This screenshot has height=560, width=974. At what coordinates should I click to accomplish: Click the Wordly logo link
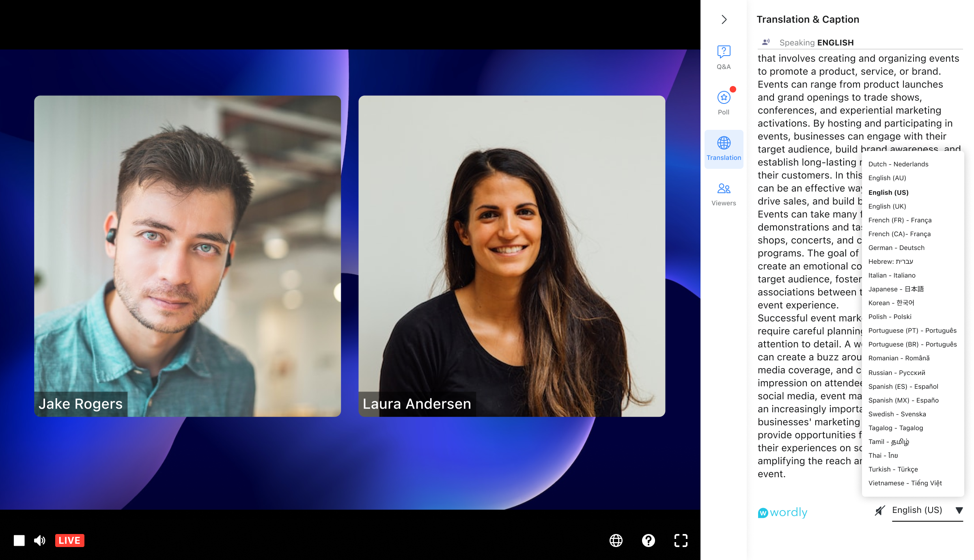[x=782, y=512]
